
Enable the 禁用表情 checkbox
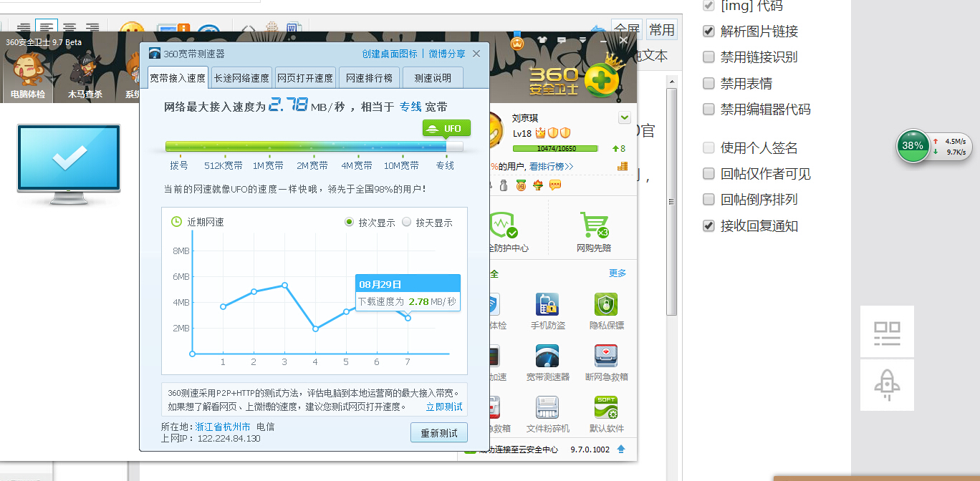708,84
